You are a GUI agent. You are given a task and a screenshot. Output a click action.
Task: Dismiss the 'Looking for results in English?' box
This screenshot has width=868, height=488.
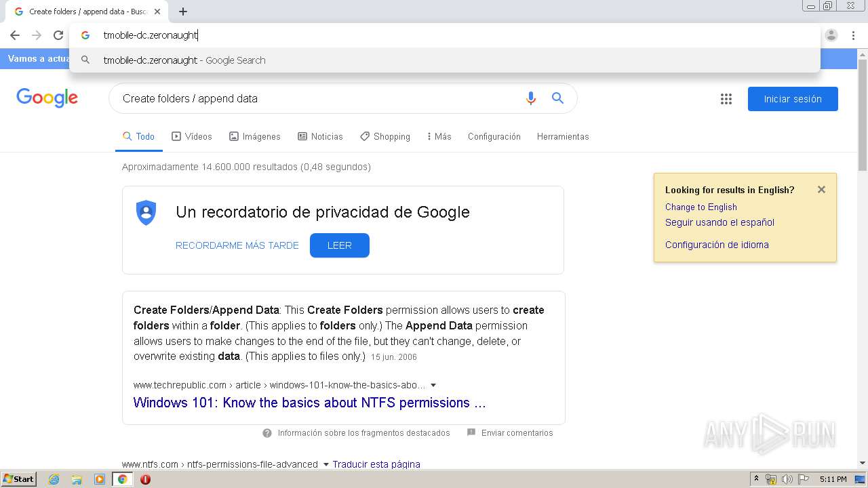pos(821,190)
